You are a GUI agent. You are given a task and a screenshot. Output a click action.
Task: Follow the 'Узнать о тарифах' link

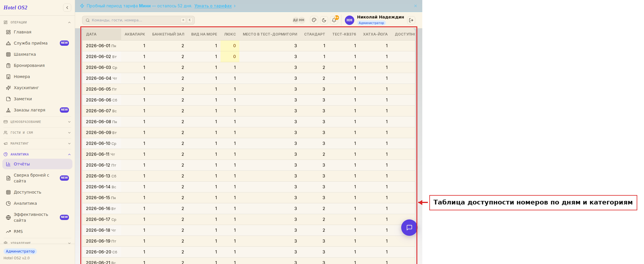pos(213,6)
